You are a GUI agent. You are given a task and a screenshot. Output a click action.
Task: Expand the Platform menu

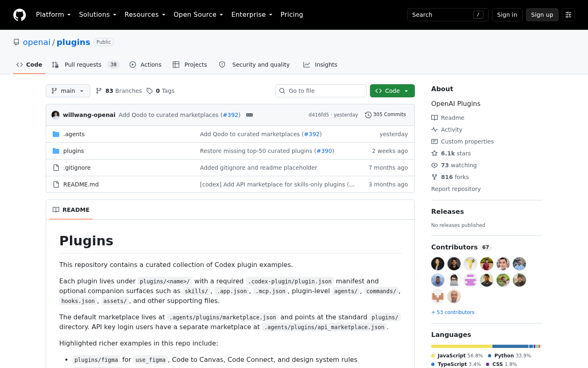pos(53,15)
